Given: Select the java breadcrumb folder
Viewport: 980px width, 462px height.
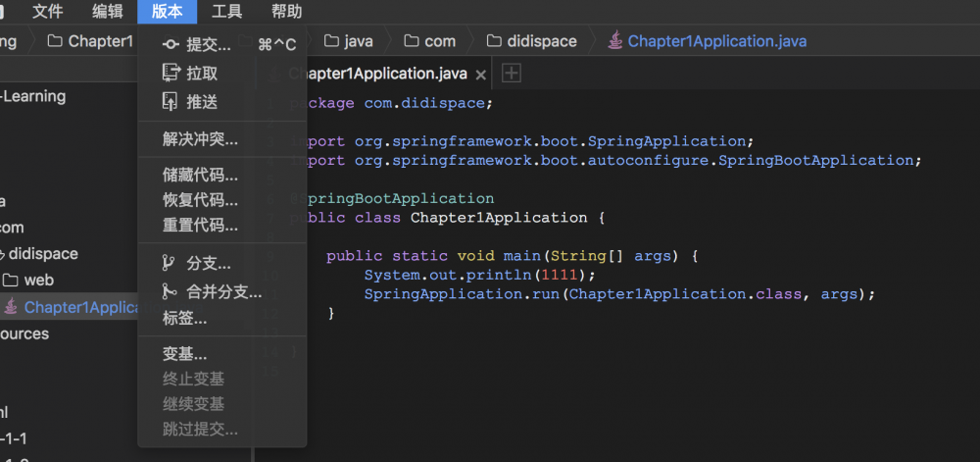Looking at the screenshot, I should coord(358,41).
